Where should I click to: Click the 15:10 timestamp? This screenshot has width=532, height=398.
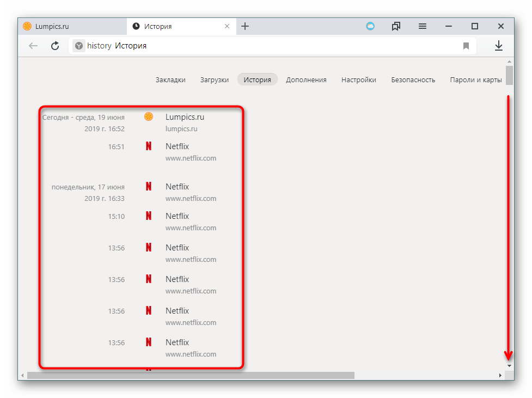coord(117,217)
